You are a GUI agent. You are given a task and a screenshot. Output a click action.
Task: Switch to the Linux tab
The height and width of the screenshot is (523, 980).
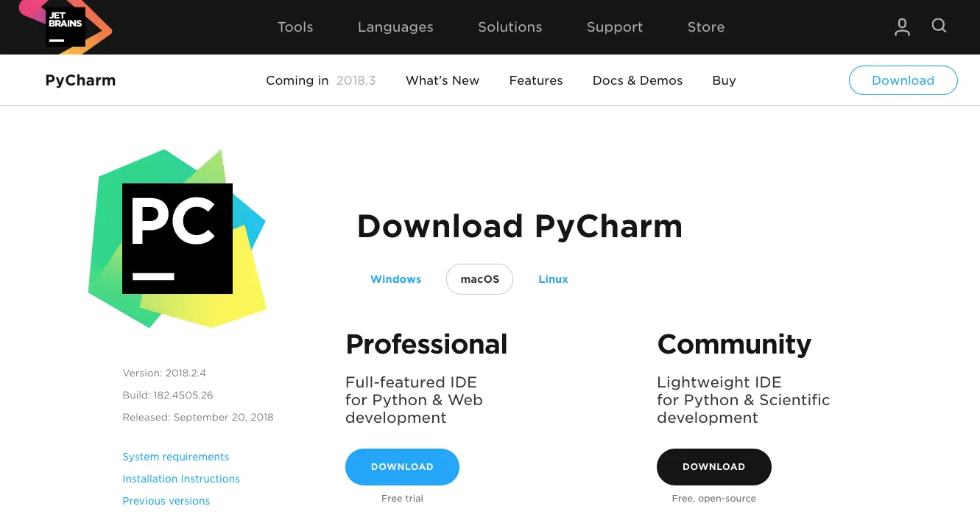click(x=554, y=279)
